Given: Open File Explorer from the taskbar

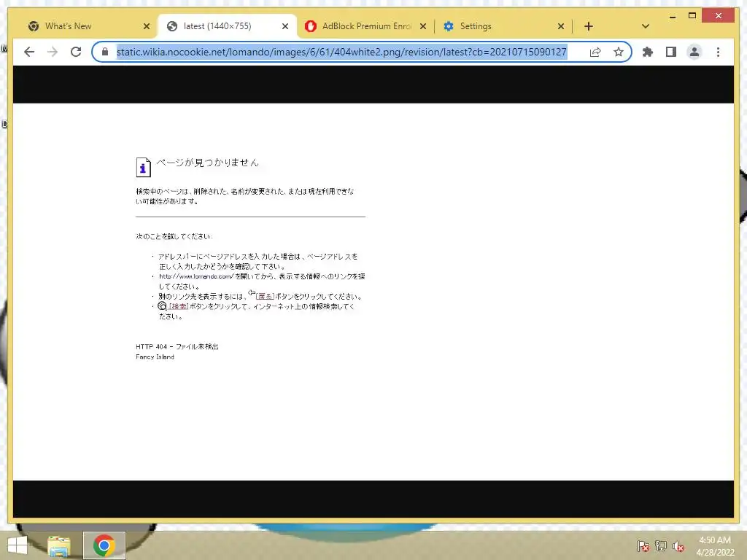Looking at the screenshot, I should [59, 545].
